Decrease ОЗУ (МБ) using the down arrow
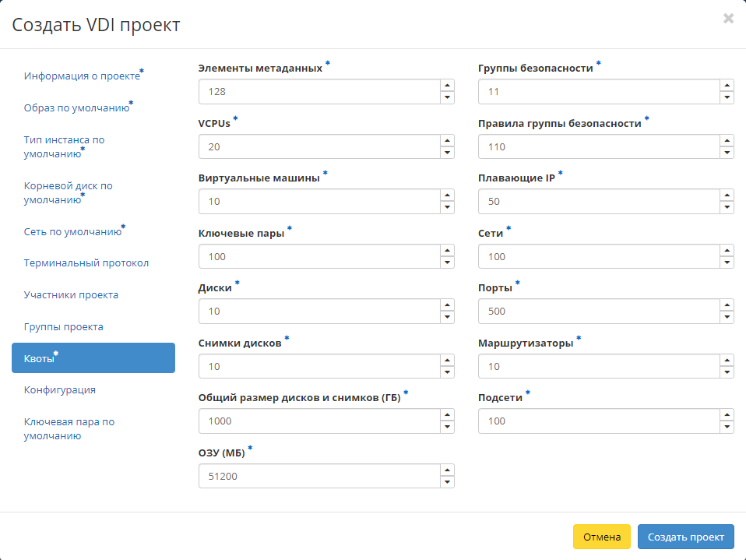The image size is (746, 560). click(x=447, y=481)
